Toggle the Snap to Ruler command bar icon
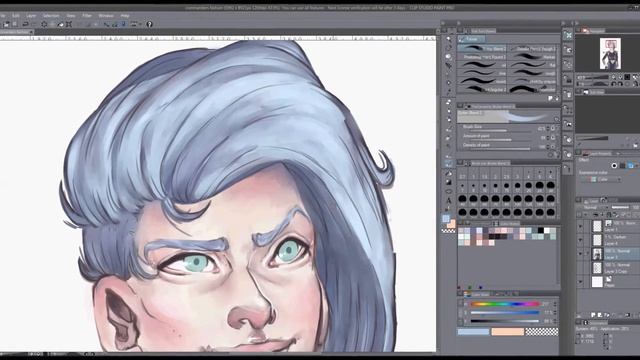640x360 pixels. pyautogui.click(x=107, y=24)
